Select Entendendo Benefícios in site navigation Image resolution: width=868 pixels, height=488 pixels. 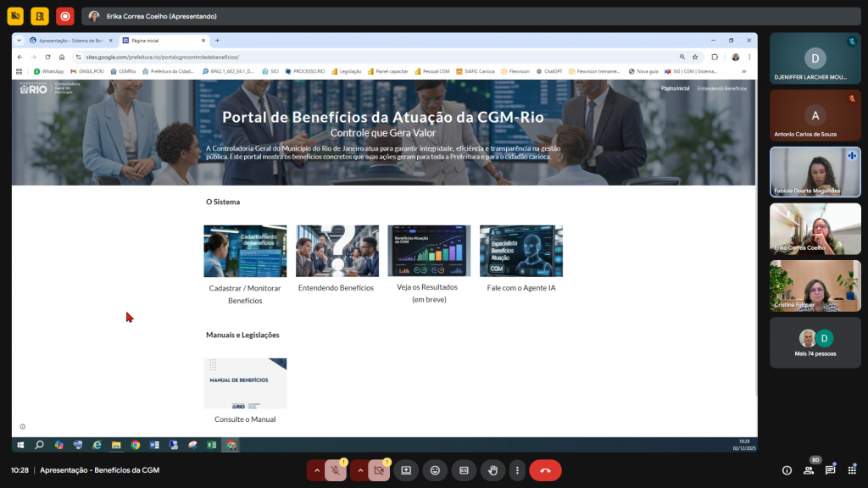coord(721,88)
